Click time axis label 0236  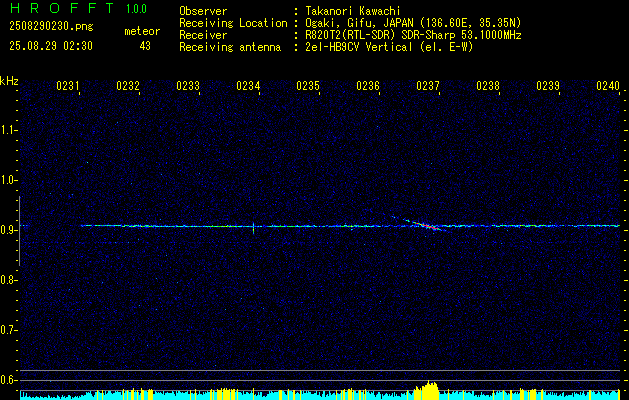368,86
